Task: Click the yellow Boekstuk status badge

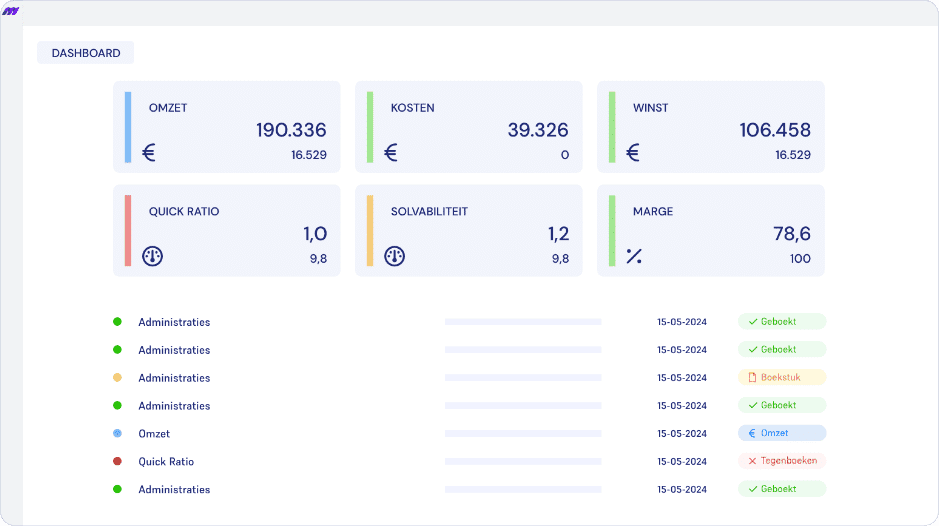Action: click(x=782, y=378)
